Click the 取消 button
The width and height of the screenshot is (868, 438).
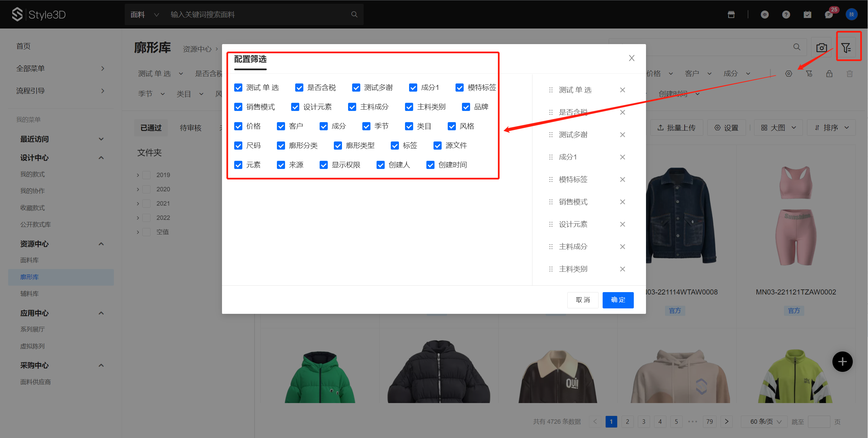tap(583, 300)
